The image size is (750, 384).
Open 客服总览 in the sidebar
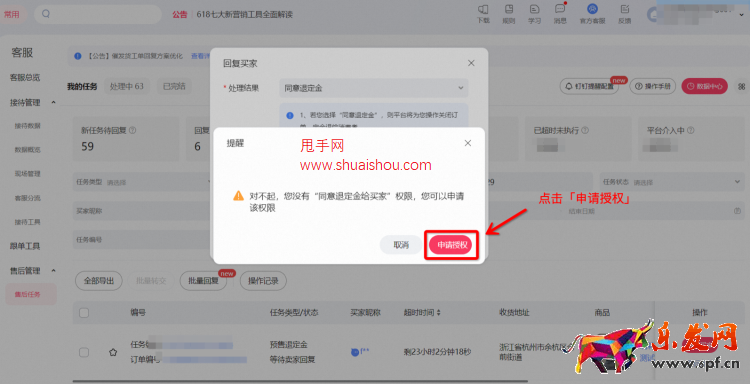(x=25, y=77)
